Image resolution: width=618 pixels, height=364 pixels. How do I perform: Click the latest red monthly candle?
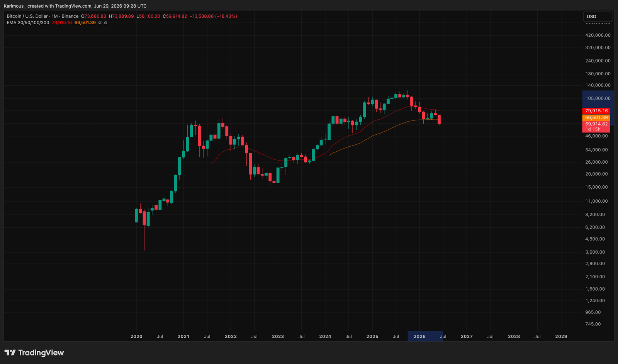[x=439, y=119]
